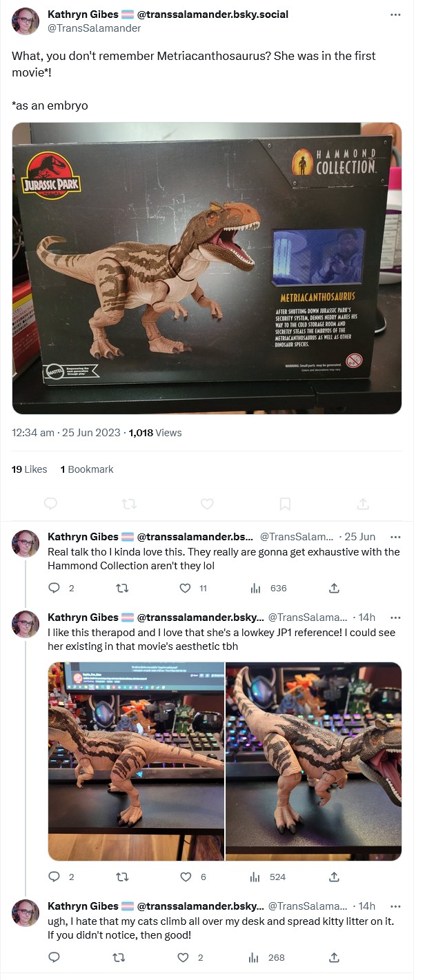
Task: Retweet the 'Real talk tho' reply
Action: (x=120, y=589)
